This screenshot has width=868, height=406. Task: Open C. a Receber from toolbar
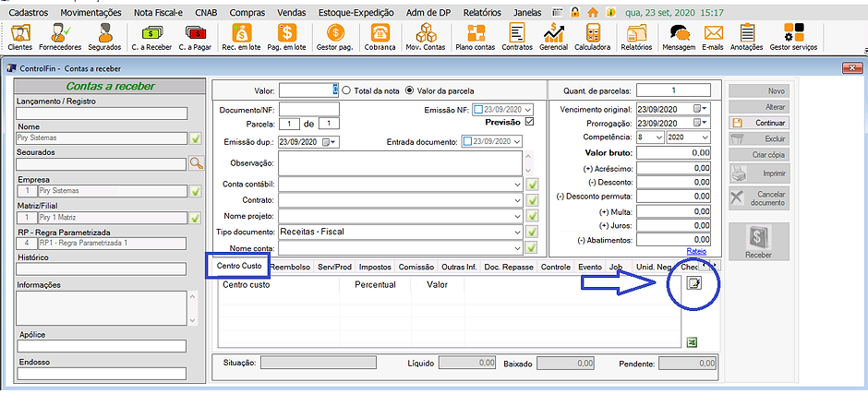pos(151,37)
